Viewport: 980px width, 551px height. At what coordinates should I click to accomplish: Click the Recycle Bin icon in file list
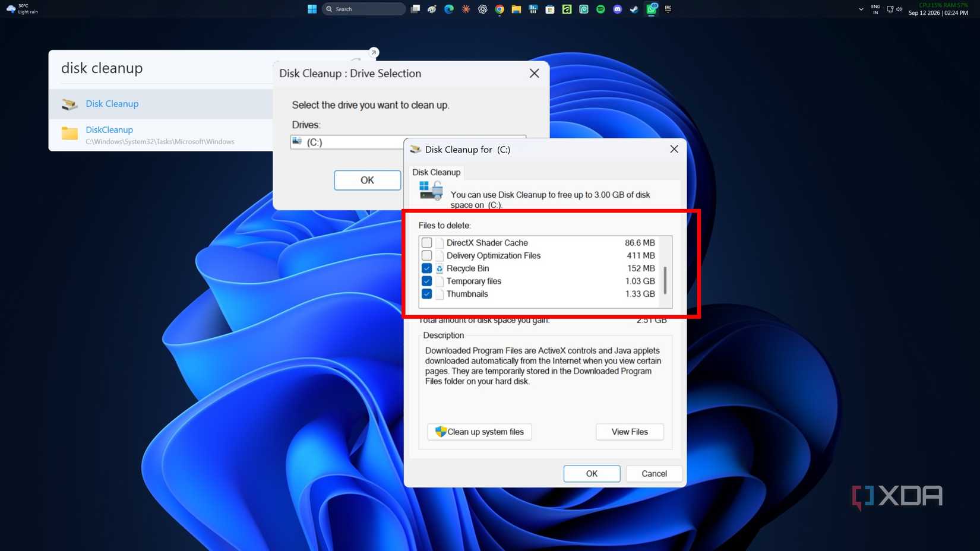440,268
